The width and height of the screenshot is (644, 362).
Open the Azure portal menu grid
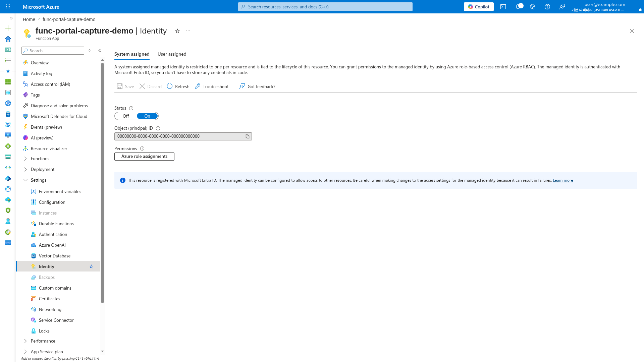(8, 7)
